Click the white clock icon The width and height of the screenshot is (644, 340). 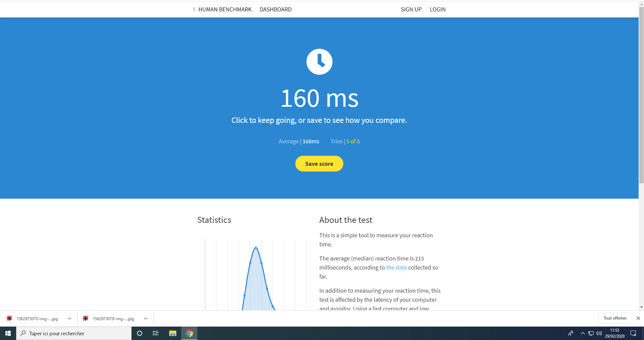coord(319,62)
